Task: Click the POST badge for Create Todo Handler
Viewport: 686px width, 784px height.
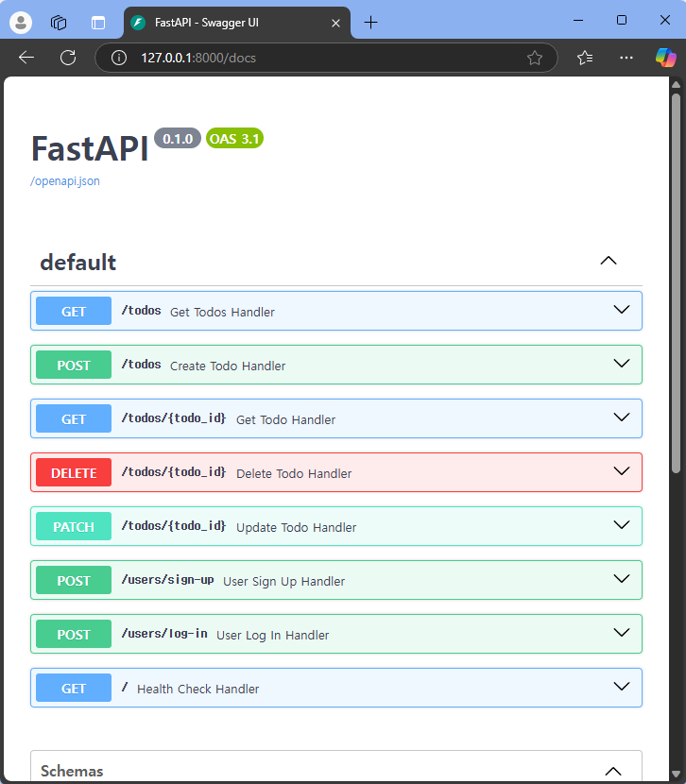Action: click(x=74, y=365)
